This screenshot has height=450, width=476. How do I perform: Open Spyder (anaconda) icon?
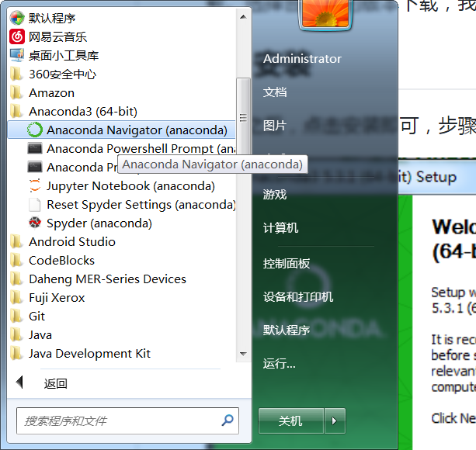tap(35, 223)
